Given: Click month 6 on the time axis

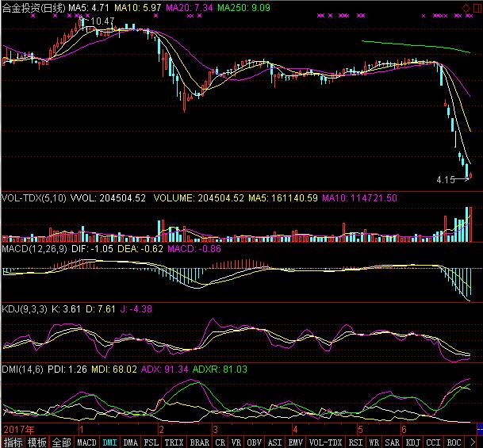Looking at the screenshot, I should point(404,429).
